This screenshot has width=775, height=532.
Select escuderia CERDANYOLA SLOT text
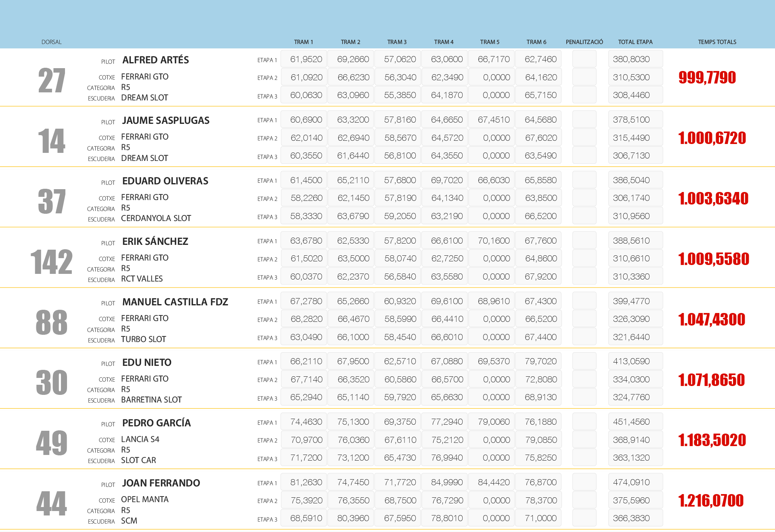coord(156,218)
